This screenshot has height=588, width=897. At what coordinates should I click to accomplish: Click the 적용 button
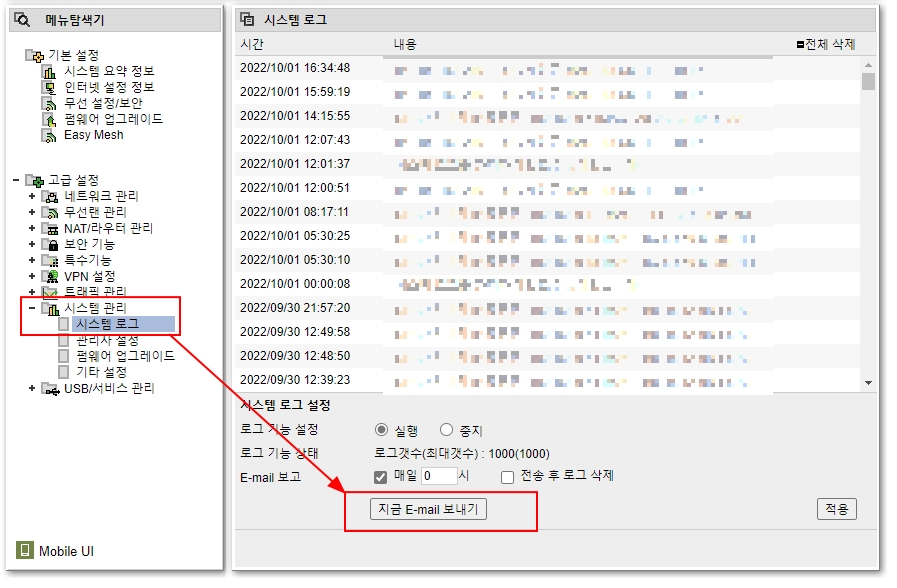click(x=837, y=509)
